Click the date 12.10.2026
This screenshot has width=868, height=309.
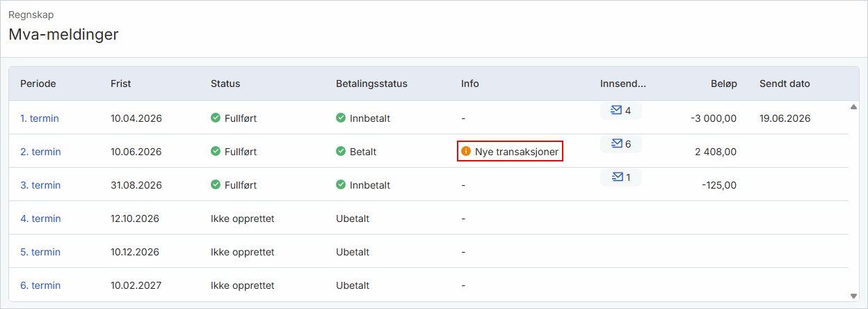click(x=135, y=219)
